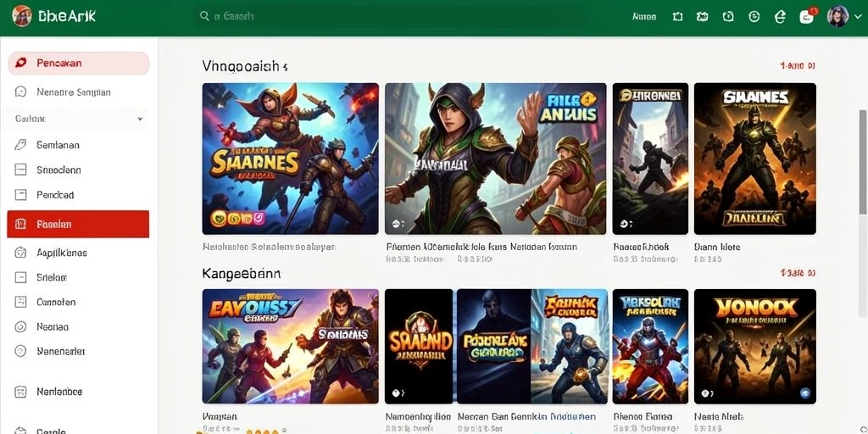Click the gamepad icon in header

703,17
